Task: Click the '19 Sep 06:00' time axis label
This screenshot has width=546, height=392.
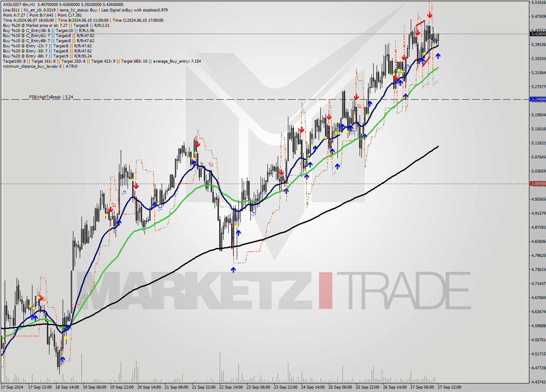Action: point(94,387)
